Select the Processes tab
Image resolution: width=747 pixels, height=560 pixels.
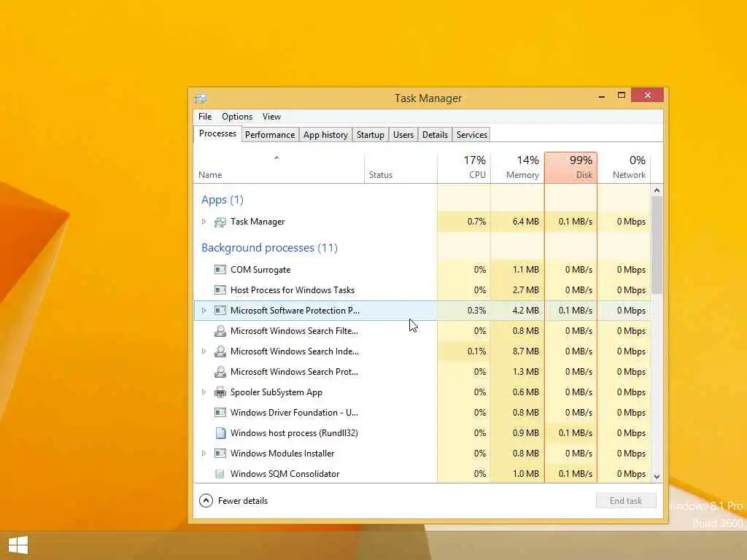coord(217,134)
